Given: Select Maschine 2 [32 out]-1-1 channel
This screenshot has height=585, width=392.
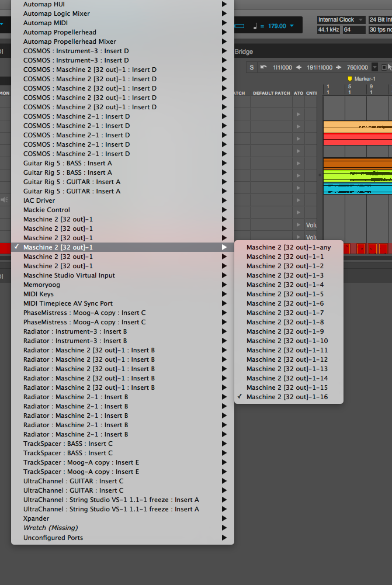Looking at the screenshot, I should 289,257.
